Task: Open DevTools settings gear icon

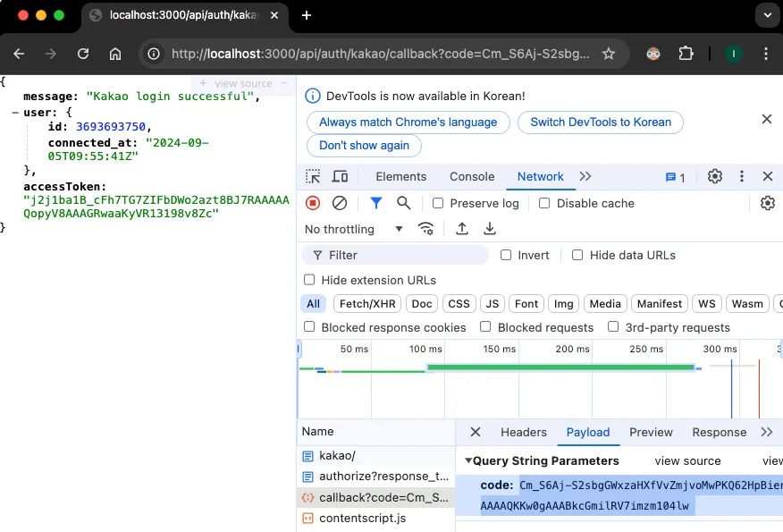Action: (715, 177)
